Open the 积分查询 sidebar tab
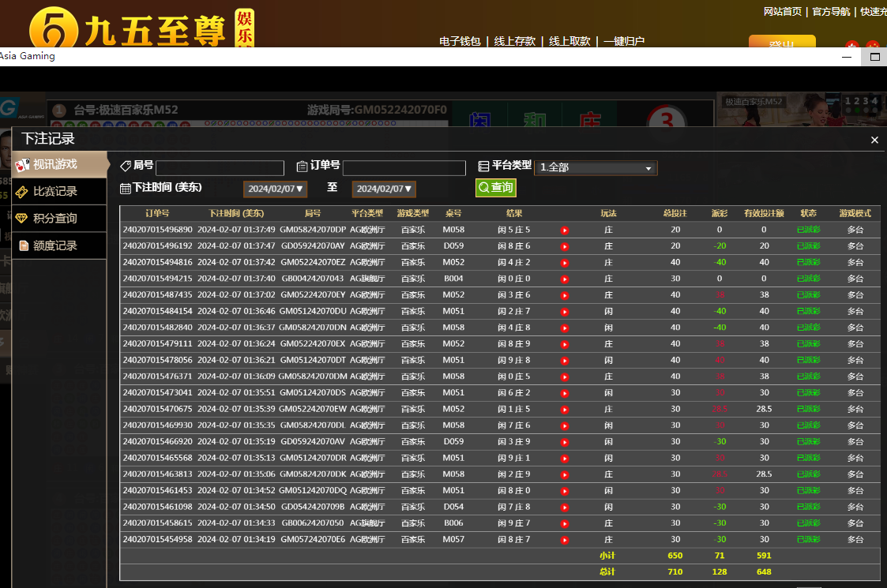The height and width of the screenshot is (588, 887). click(55, 219)
